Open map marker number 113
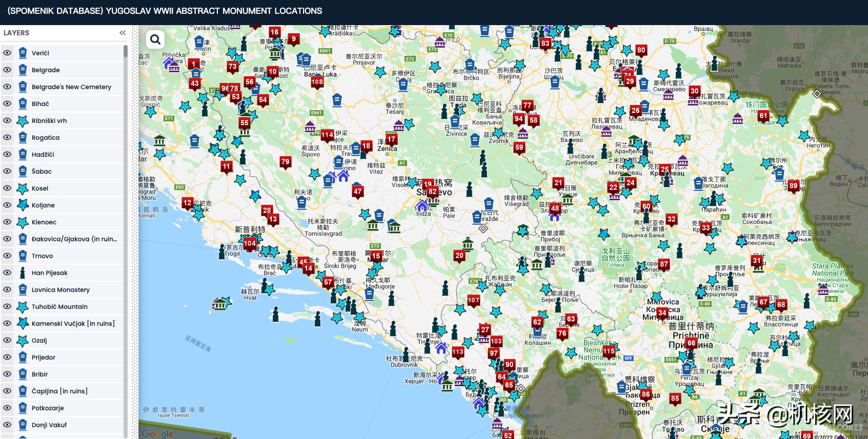Screen dimensions: 868x439 coord(458,352)
